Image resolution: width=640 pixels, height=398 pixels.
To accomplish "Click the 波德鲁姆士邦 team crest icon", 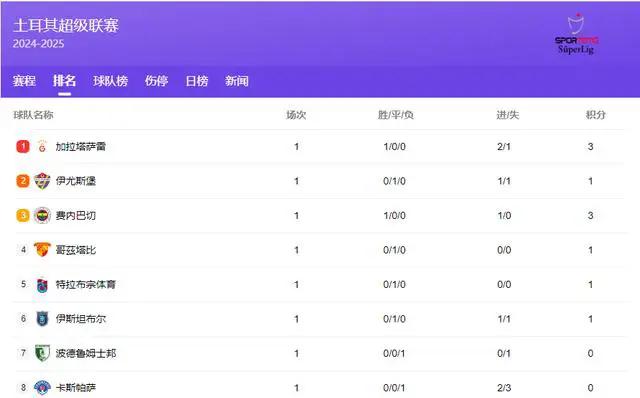I will click(42, 353).
